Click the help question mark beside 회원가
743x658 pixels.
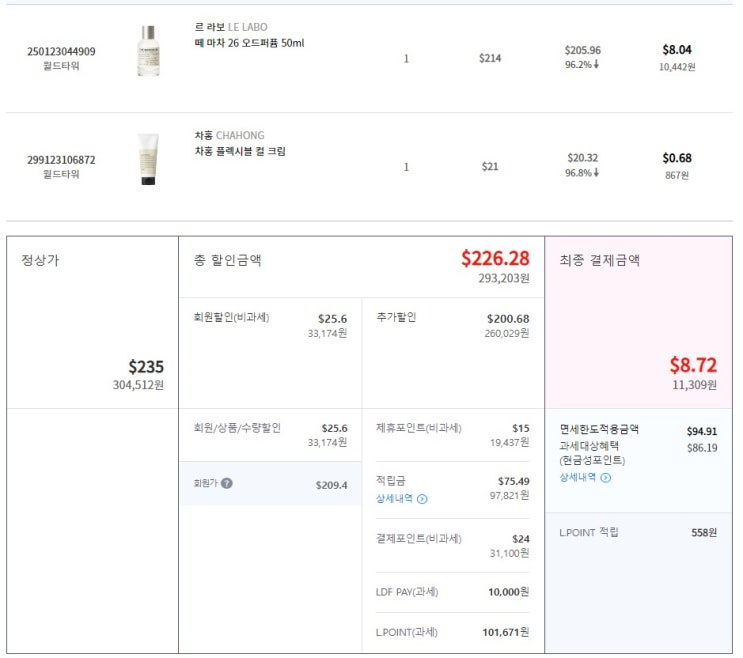click(x=227, y=484)
